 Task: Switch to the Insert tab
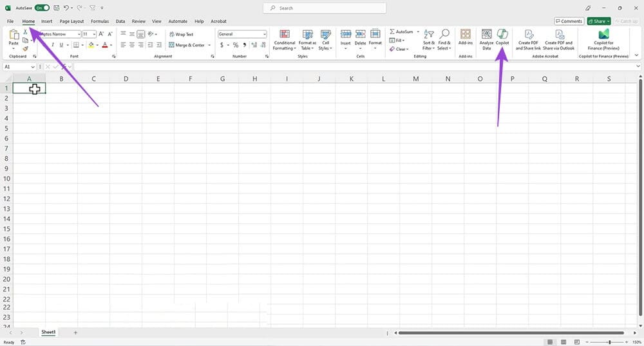(x=46, y=21)
